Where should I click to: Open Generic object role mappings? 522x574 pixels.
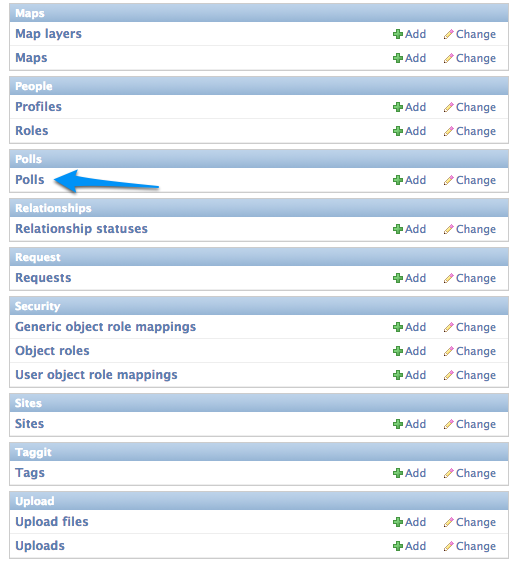tap(105, 327)
